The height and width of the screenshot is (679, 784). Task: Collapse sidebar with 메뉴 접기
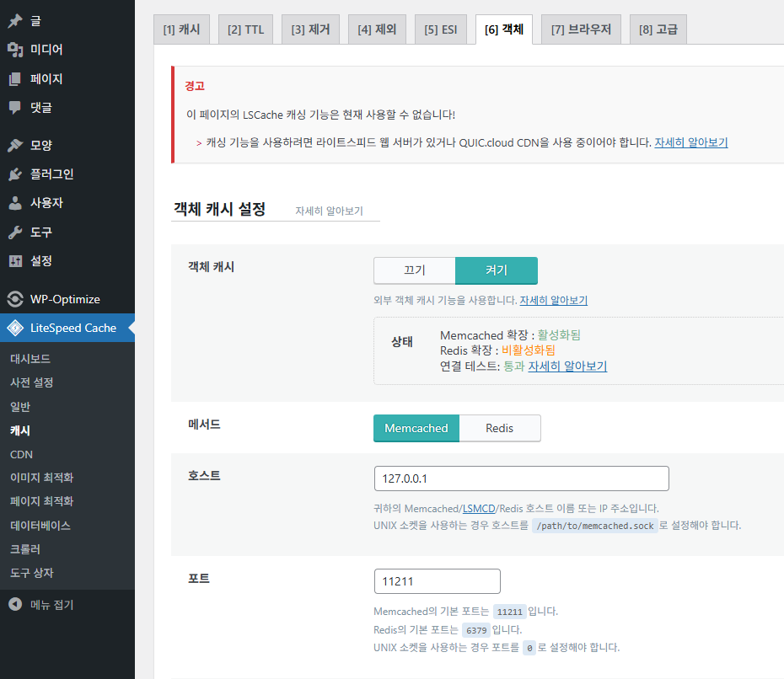[x=67, y=605]
